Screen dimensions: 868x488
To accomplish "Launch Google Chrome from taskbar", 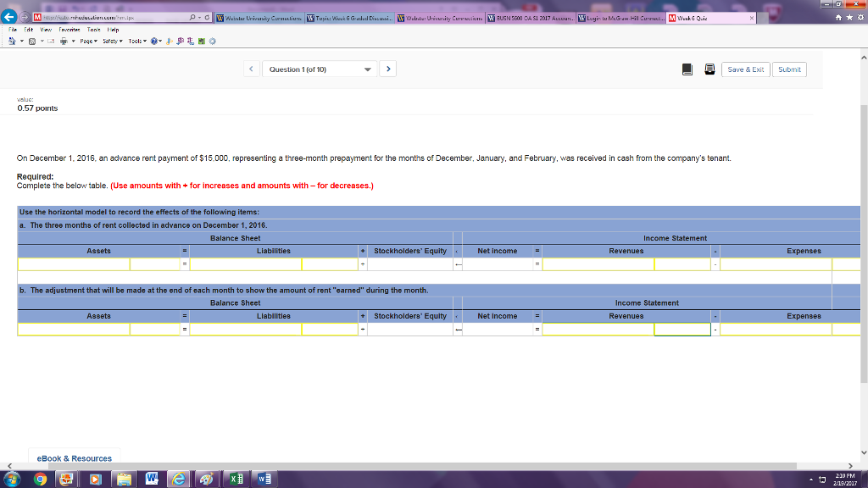I will (40, 480).
